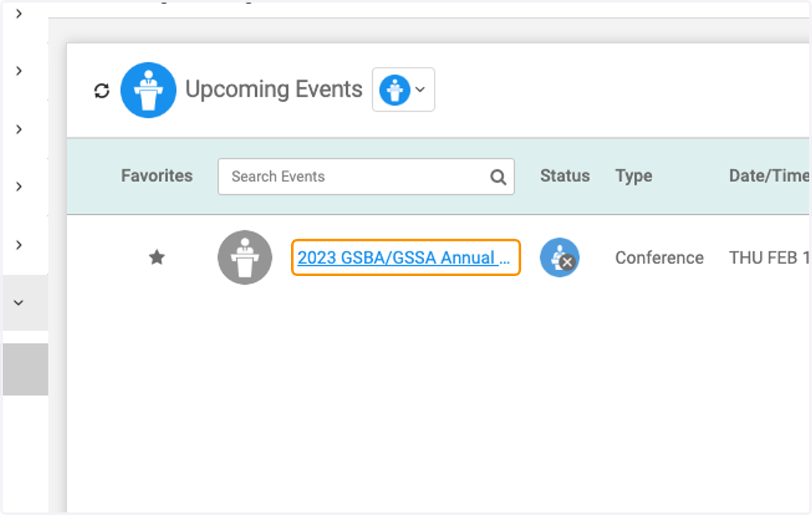Click the Status column header
The image size is (812, 515).
(565, 176)
